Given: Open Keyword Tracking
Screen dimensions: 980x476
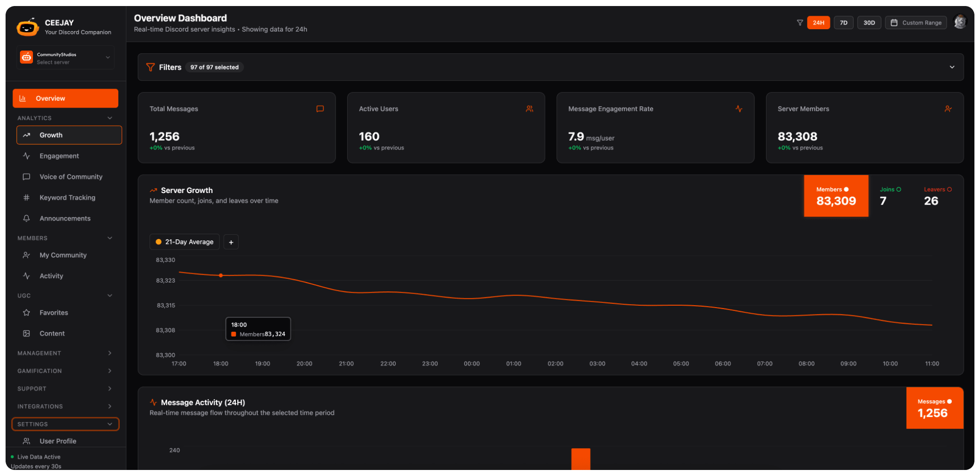Looking at the screenshot, I should pos(69,198).
